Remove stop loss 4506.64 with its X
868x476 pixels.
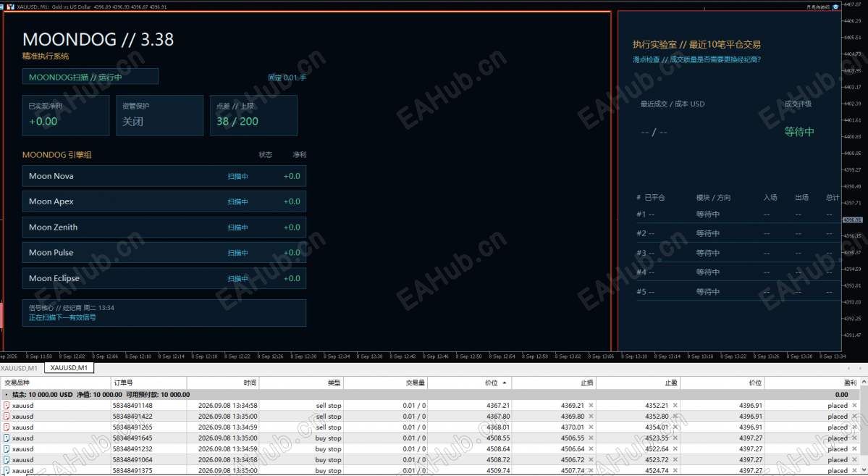[591, 449]
